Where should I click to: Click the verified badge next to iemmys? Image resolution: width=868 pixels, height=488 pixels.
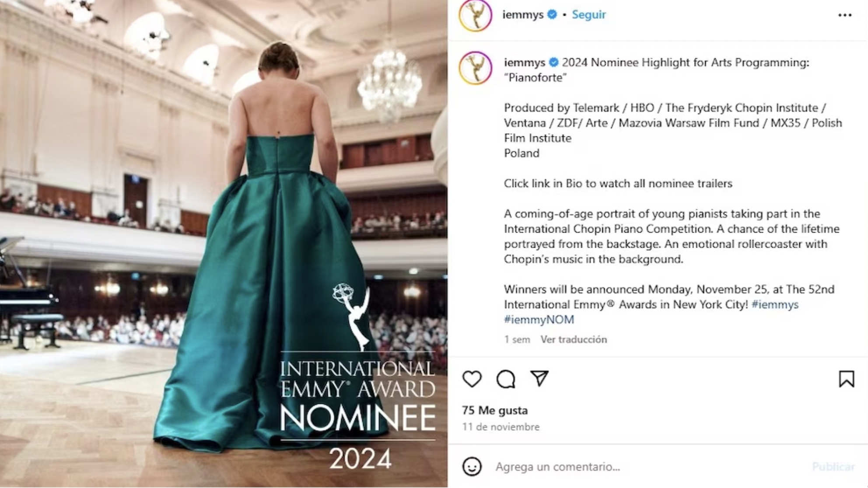[x=552, y=14]
